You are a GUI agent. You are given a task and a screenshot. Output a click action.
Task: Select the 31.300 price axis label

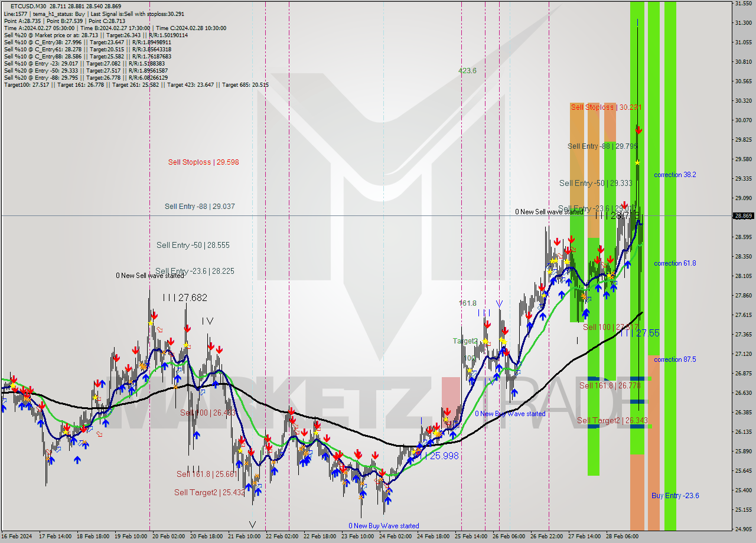pyautogui.click(x=744, y=22)
